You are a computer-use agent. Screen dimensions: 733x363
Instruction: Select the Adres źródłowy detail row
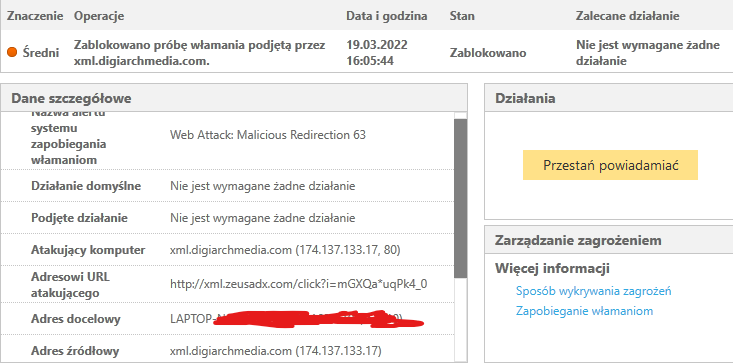coord(227,350)
